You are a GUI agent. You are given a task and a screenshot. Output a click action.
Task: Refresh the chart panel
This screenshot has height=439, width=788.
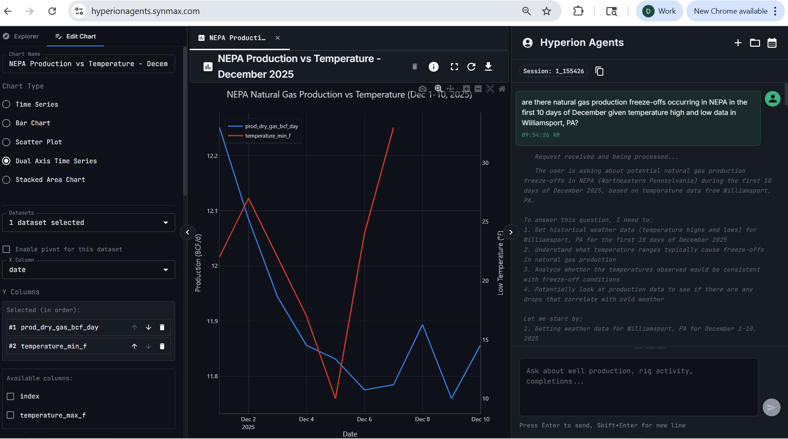471,67
